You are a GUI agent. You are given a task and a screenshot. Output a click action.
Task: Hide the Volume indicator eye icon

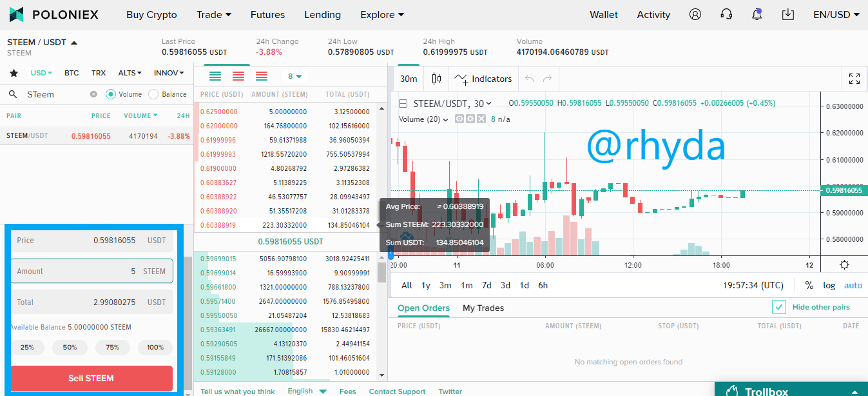(459, 119)
